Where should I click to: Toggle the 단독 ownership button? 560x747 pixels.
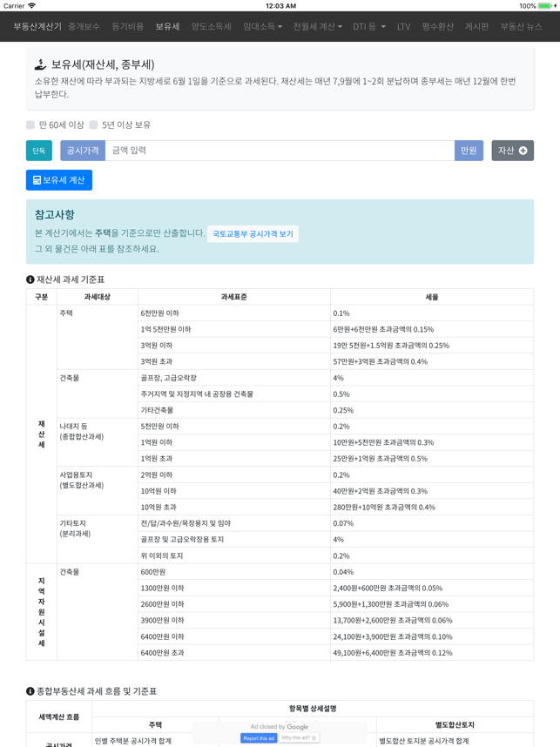[x=39, y=151]
